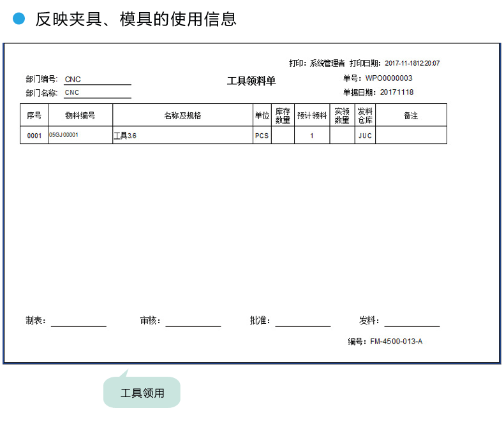Click the 部门名称 input field
This screenshot has width=504, height=422.
[x=97, y=93]
